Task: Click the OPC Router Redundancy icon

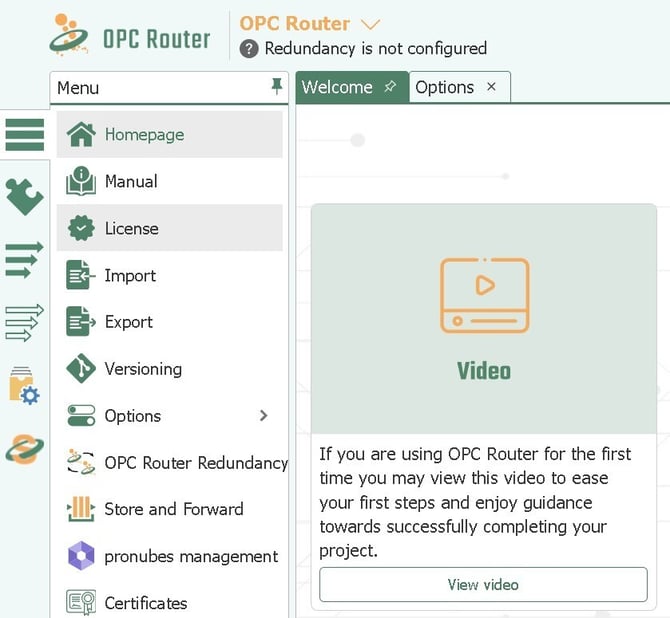Action: tap(81, 462)
